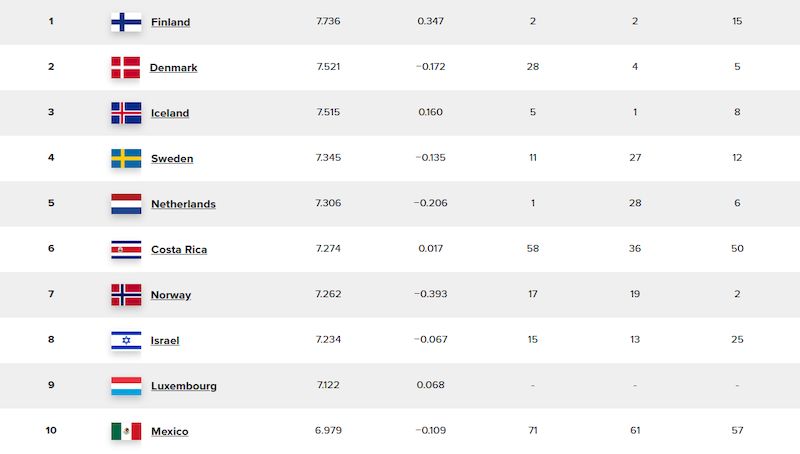Go to the Netherlands link

183,204
